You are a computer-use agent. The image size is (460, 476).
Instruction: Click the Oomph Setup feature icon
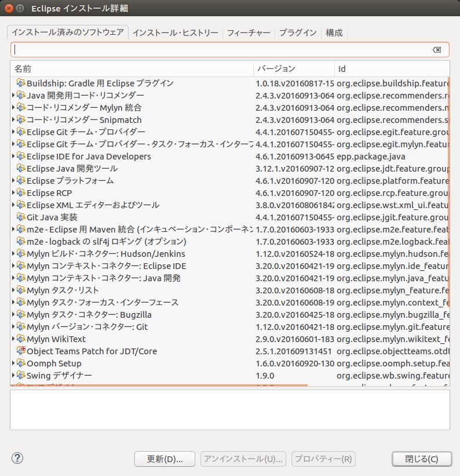[21, 363]
